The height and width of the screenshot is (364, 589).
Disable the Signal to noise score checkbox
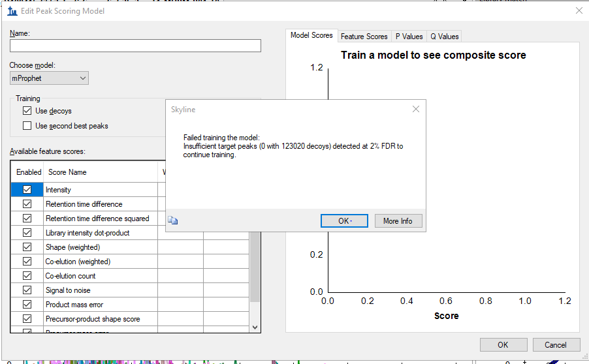[x=27, y=290]
